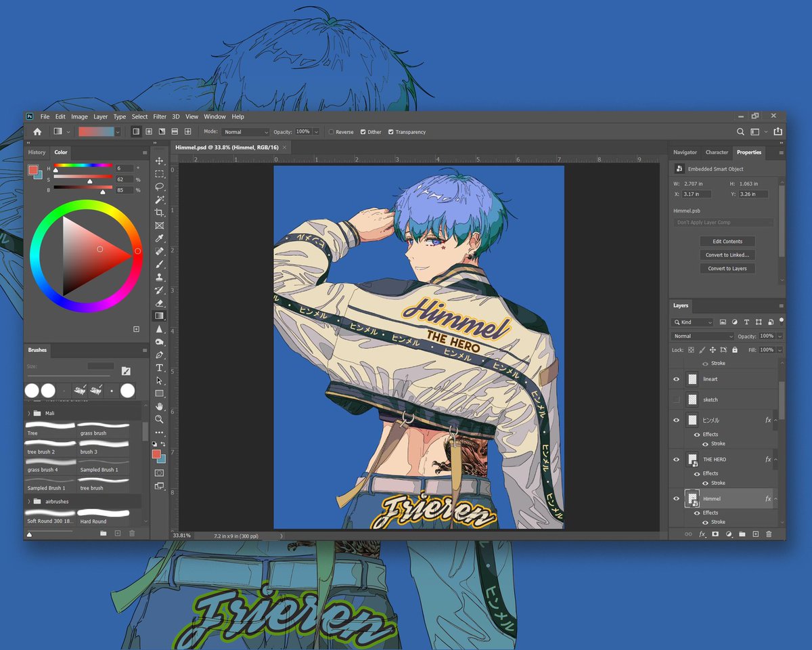This screenshot has width=812, height=650.
Task: Collapse effects of Himmel layer
Action: point(775,499)
